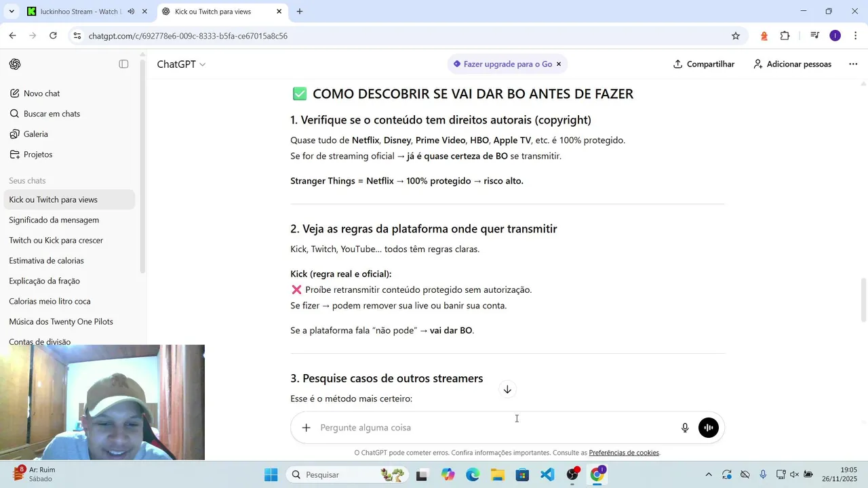
Task: Open Microsoft Store from the taskbar
Action: (522, 474)
